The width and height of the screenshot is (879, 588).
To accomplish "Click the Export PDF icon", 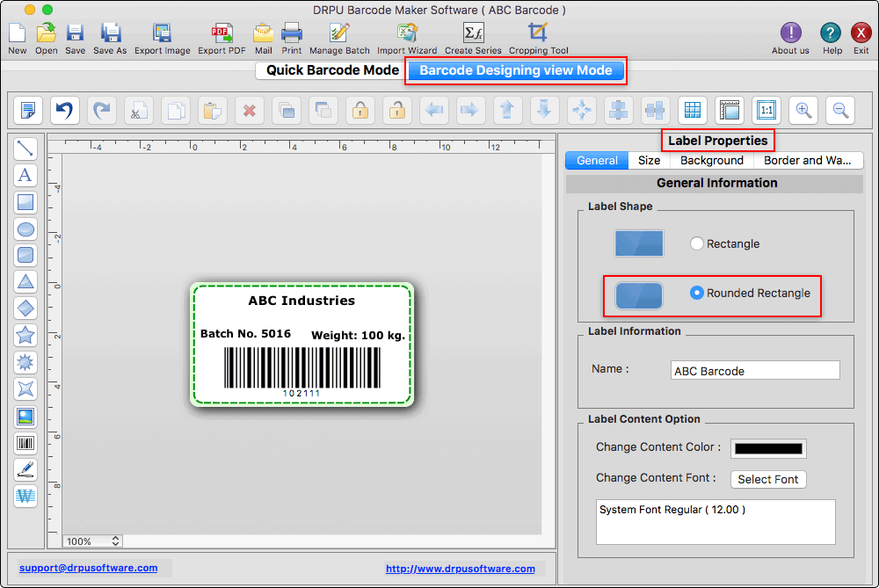I will tap(222, 38).
